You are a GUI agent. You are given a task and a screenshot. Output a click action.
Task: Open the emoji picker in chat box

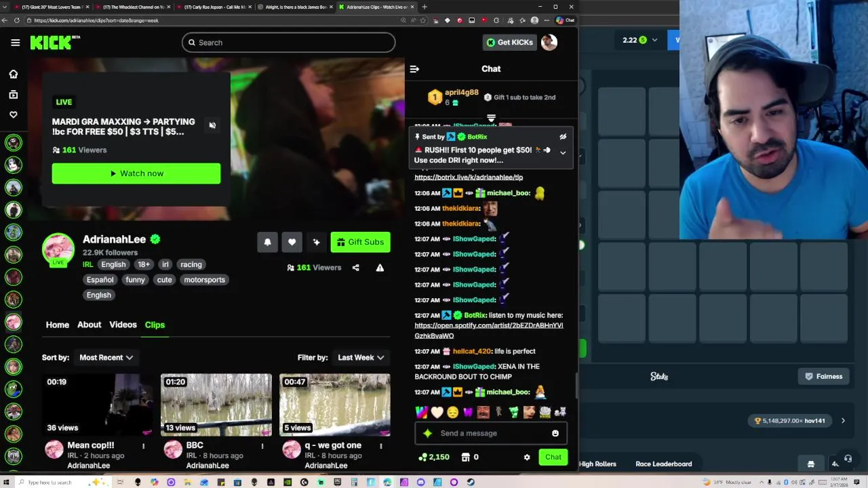pyautogui.click(x=555, y=433)
